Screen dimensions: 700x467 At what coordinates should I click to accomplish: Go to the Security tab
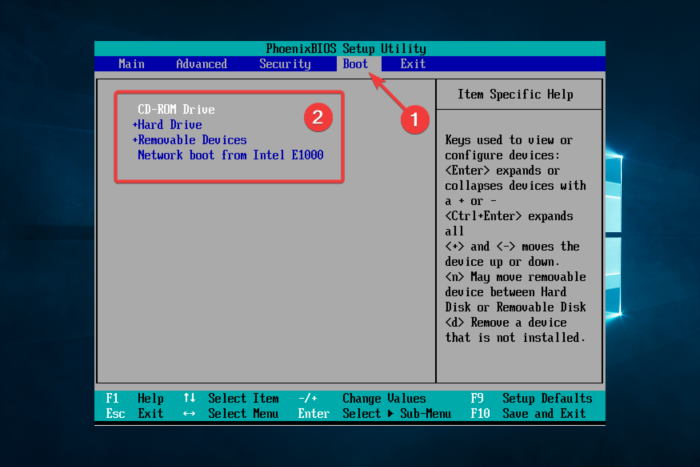[x=285, y=64]
